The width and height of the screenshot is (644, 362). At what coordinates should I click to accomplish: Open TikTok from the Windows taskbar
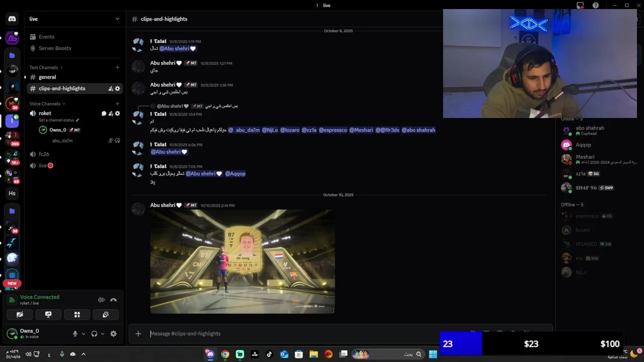[x=269, y=354]
